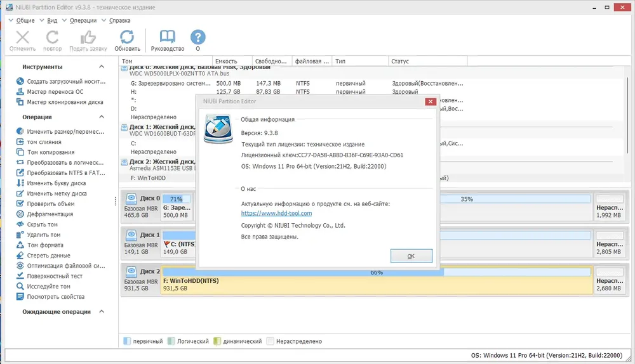The height and width of the screenshot is (364, 635).
Task: Open the Справка menu
Action: [x=119, y=20]
